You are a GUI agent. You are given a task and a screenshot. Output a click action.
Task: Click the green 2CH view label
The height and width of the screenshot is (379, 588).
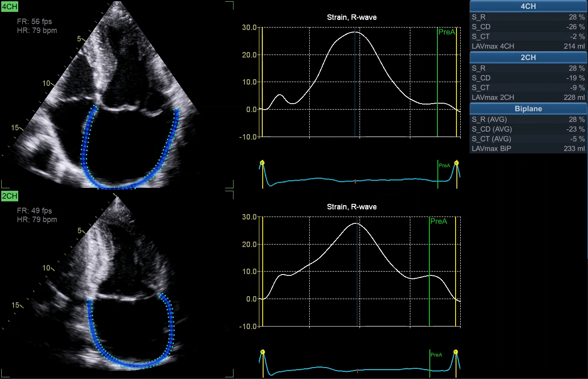[x=9, y=196]
